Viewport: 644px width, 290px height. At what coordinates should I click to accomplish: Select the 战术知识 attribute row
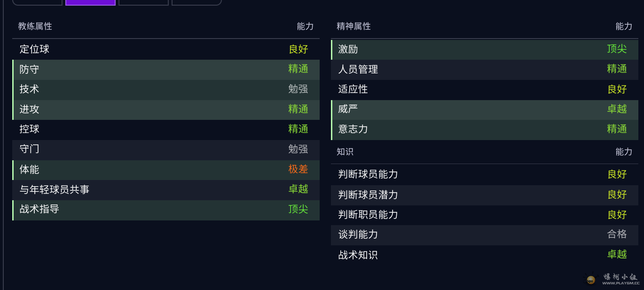[x=485, y=255]
